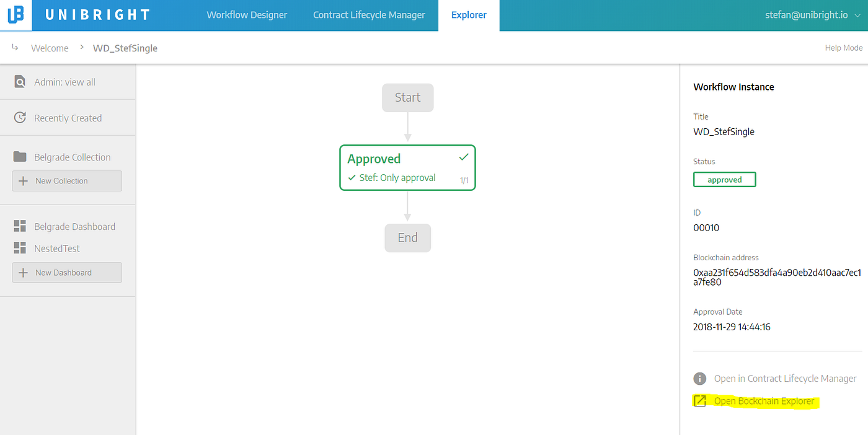Click the approved status badge
The image size is (868, 435).
coord(724,180)
